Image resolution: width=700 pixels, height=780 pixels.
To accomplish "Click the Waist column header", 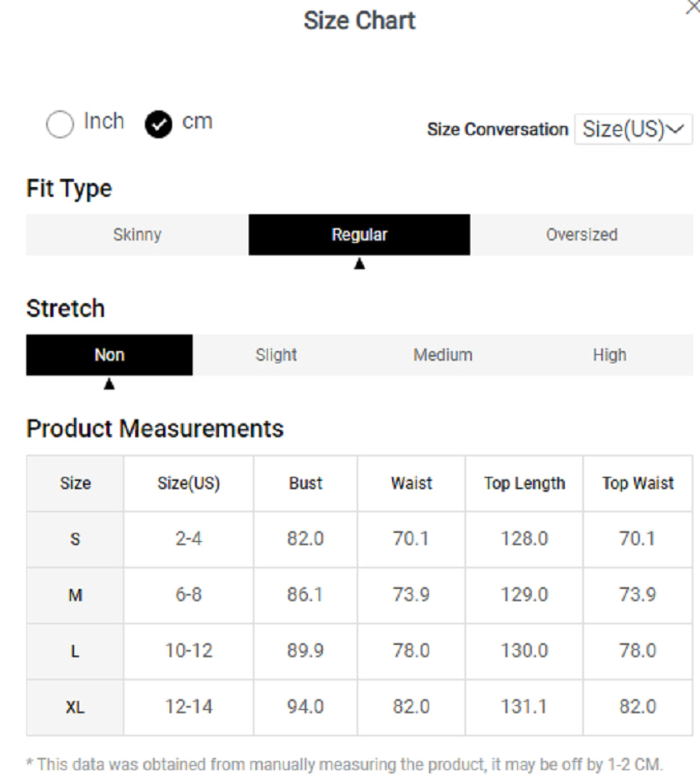I will tap(412, 483).
